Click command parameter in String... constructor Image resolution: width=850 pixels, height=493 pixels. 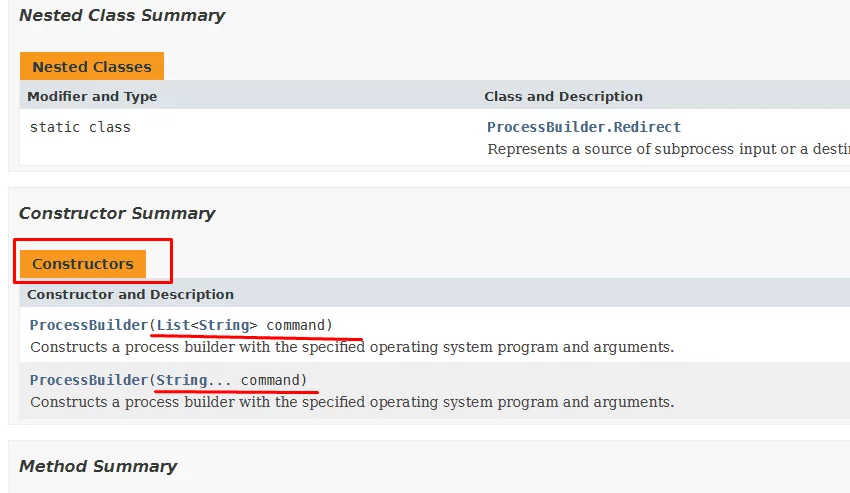click(270, 380)
